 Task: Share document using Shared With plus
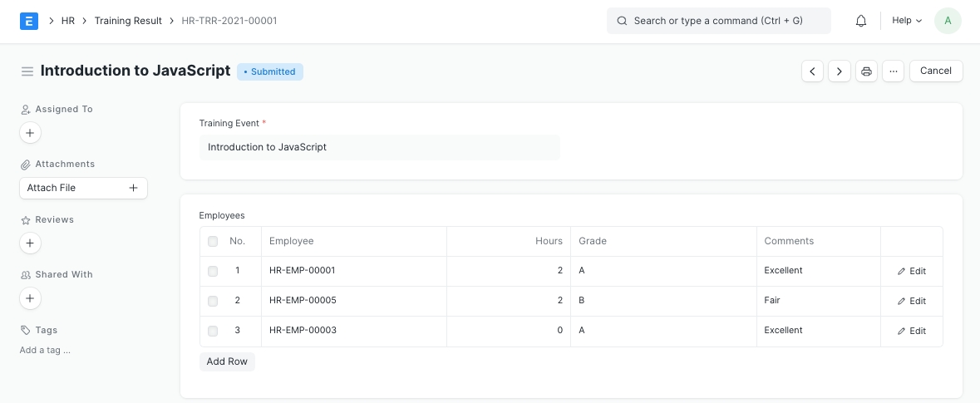point(30,298)
